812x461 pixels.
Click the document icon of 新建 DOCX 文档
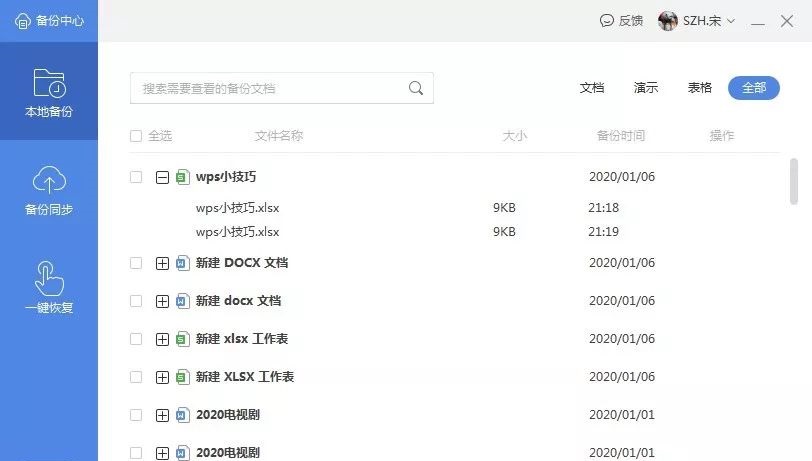click(182, 263)
